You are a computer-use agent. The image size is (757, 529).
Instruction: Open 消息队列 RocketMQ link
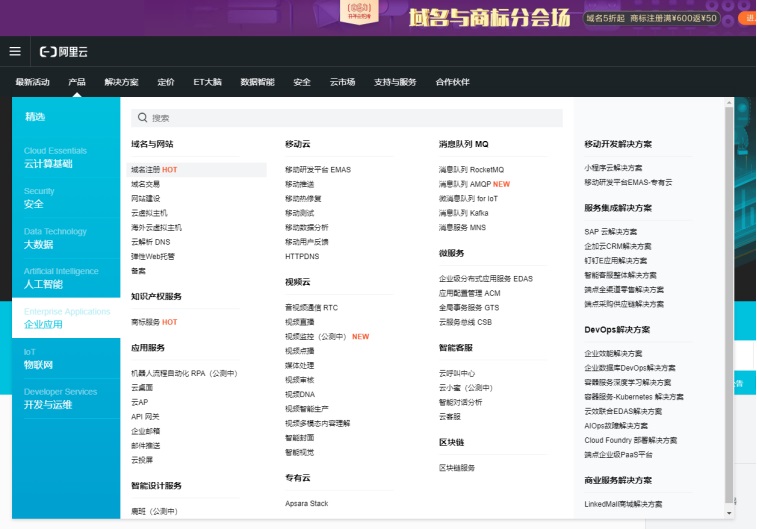coord(471,170)
